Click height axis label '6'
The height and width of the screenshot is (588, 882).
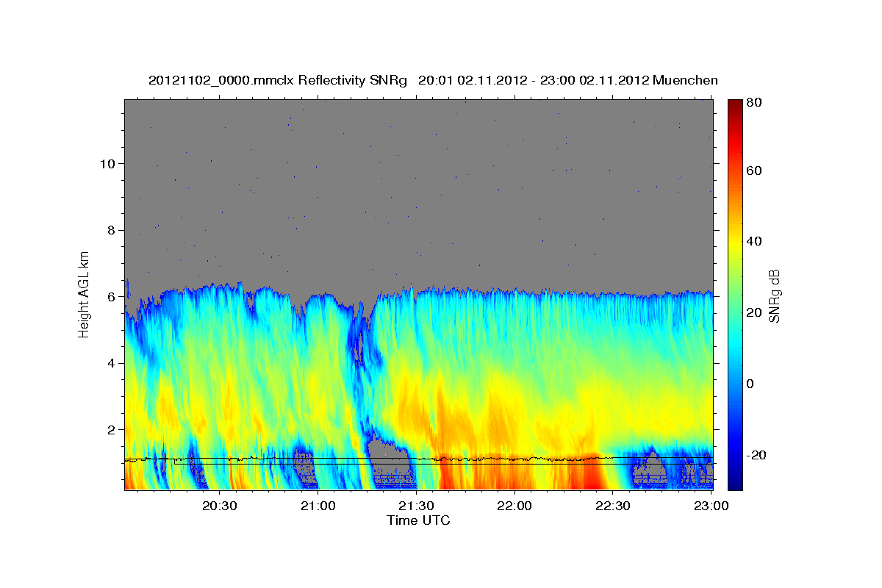coord(111,296)
